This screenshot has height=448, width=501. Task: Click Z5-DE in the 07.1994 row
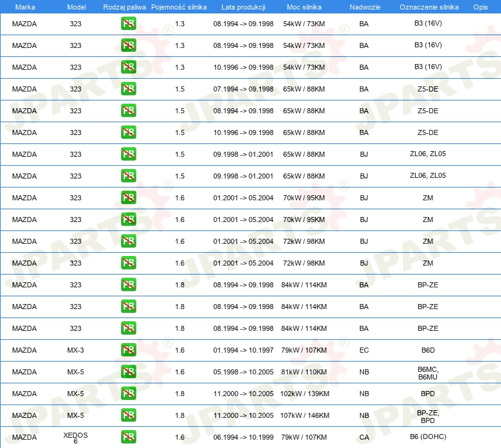(x=428, y=89)
